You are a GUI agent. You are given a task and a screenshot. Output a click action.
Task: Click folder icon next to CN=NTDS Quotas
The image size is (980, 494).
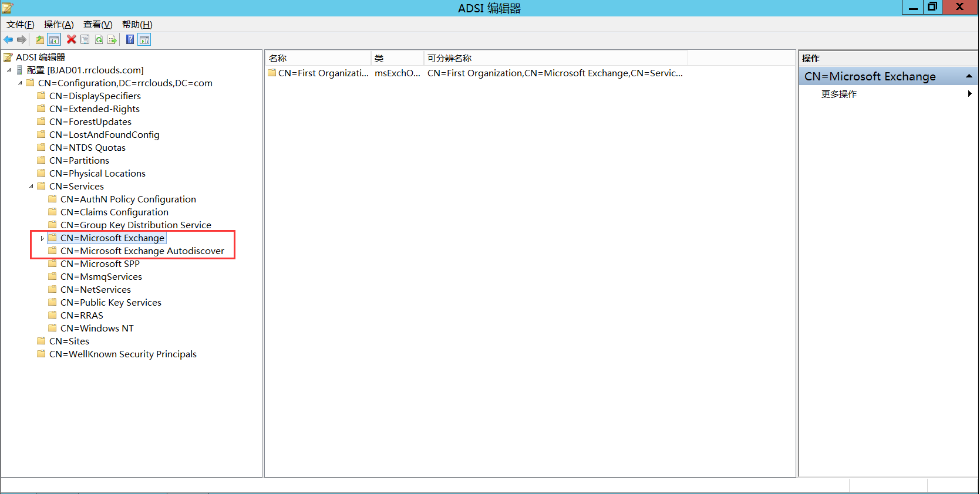pyautogui.click(x=41, y=147)
